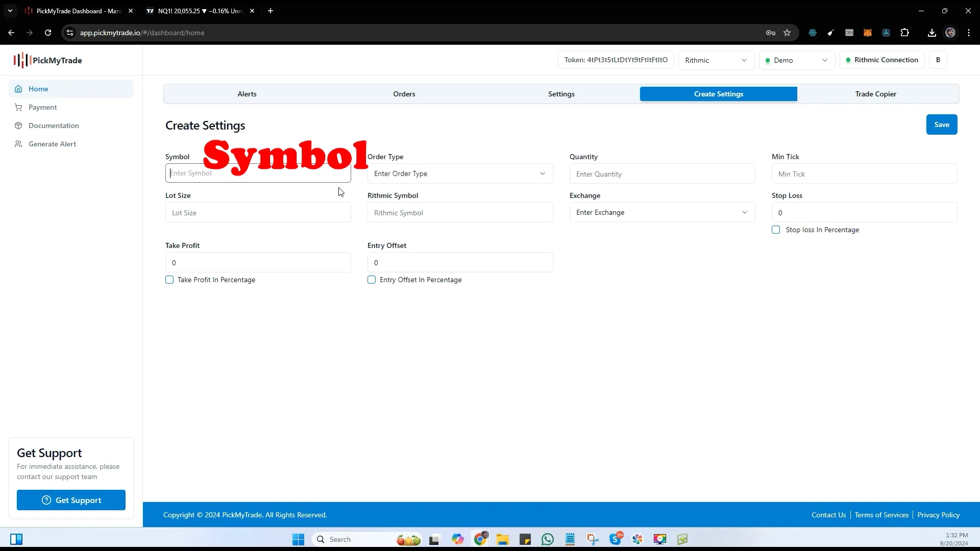The width and height of the screenshot is (980, 551).
Task: Open the Chrome profile avatar
Action: [x=950, y=33]
